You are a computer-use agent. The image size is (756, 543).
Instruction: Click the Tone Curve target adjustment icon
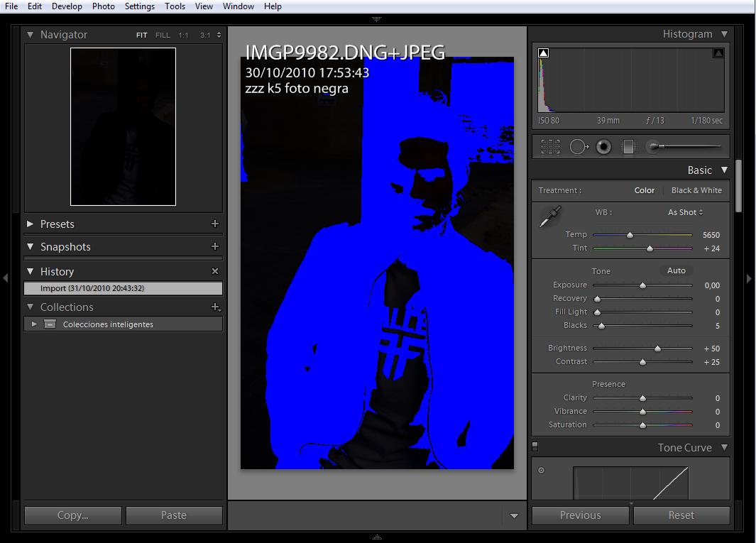click(x=541, y=470)
